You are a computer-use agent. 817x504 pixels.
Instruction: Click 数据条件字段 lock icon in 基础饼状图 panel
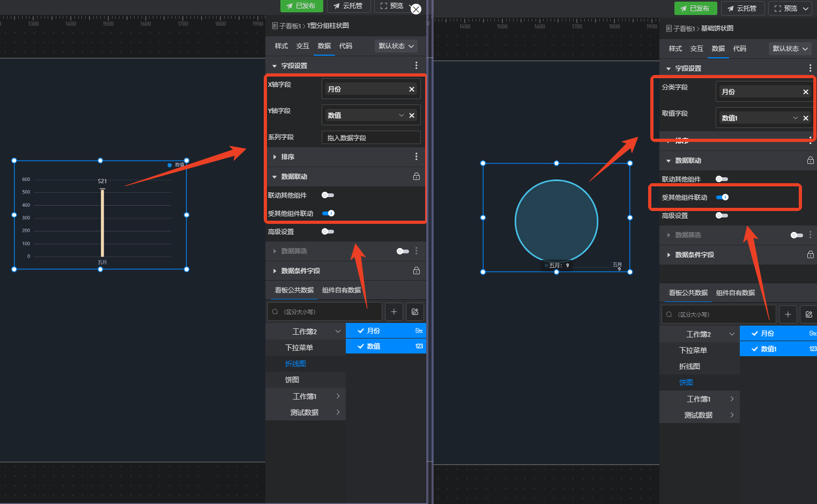pos(810,255)
